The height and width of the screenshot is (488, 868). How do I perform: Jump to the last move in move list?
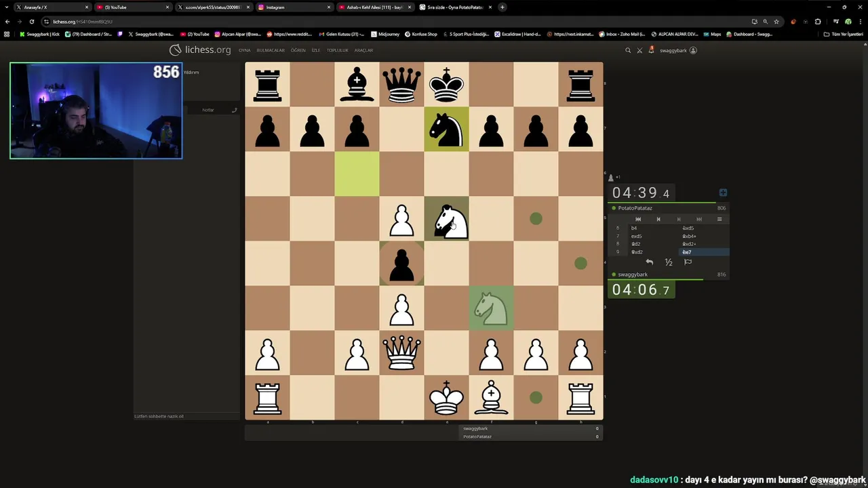coord(698,219)
